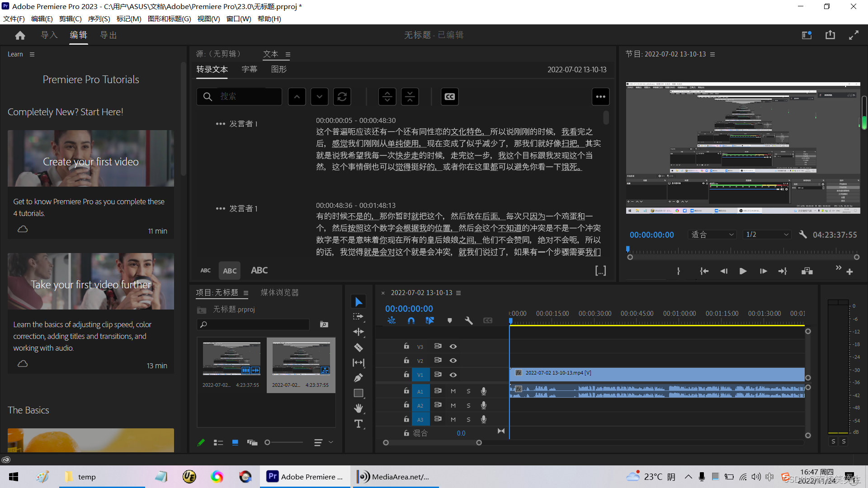Toggle Snap in timeline (magnet icon)
Image resolution: width=868 pixels, height=488 pixels.
(411, 320)
